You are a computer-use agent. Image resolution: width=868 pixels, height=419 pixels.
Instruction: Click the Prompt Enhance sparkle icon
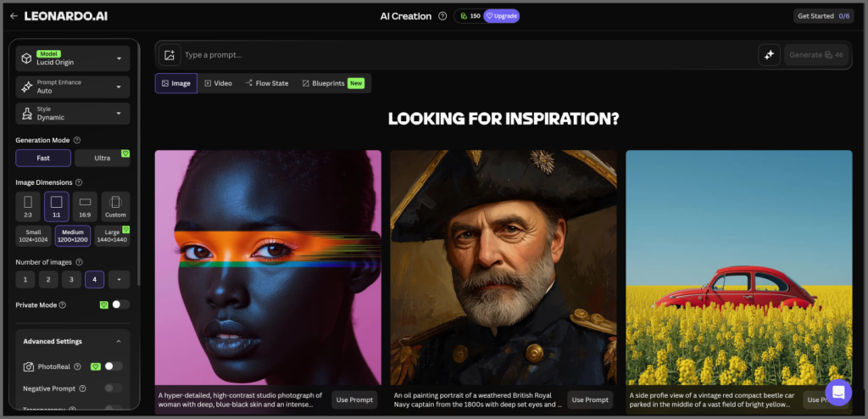26,87
